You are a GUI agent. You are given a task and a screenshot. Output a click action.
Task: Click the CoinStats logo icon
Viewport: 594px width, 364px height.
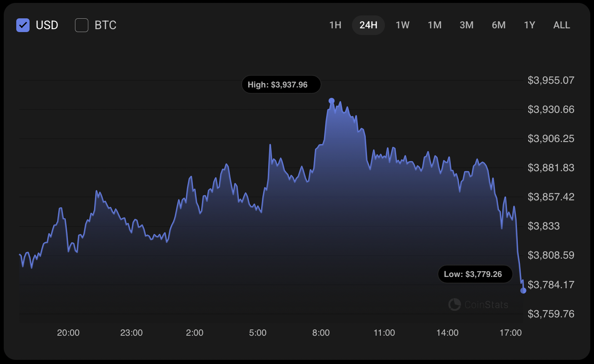tap(454, 304)
